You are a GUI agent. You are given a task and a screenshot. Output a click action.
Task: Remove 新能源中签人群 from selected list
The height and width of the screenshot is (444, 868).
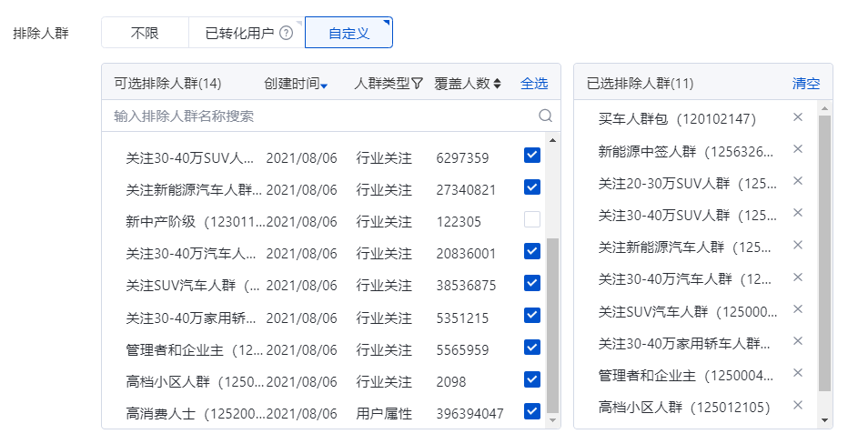click(x=798, y=149)
